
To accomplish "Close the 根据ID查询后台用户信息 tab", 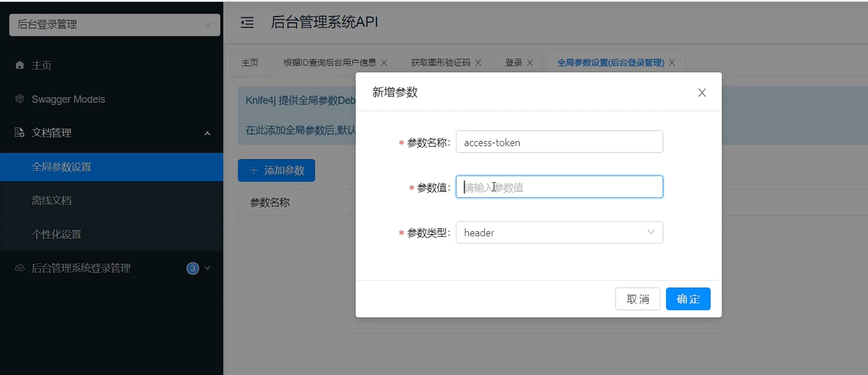I will coord(384,62).
